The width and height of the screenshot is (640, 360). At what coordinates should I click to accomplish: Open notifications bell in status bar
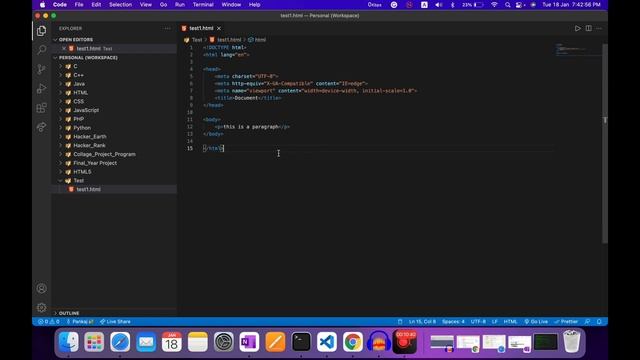(x=599, y=322)
